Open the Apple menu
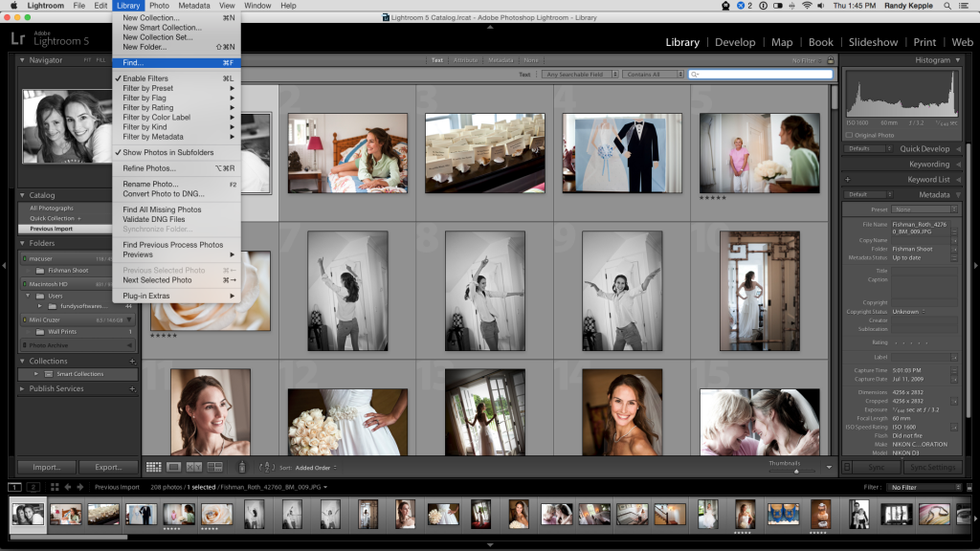This screenshot has width=980, height=551. tap(13, 6)
